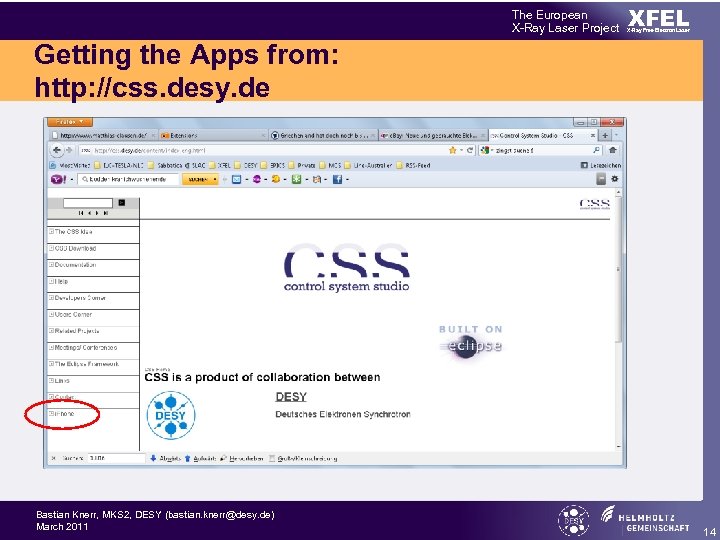720x540 pixels.
Task: Open the dropdown next to the Yahoo logo
Action: [x=72, y=180]
